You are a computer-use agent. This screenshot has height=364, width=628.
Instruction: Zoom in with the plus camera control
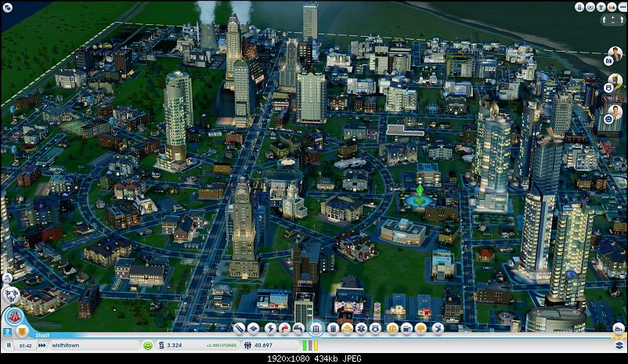[x=613, y=16]
